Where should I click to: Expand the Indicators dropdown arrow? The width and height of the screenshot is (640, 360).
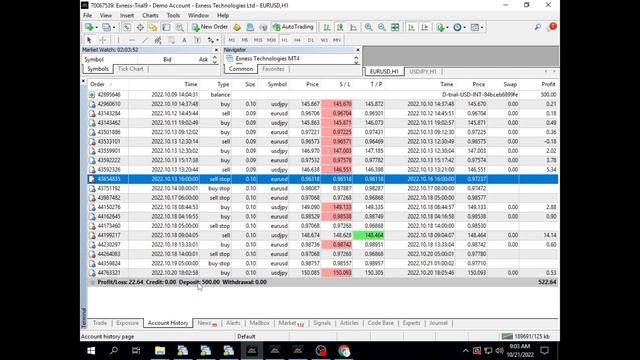coord(447,27)
